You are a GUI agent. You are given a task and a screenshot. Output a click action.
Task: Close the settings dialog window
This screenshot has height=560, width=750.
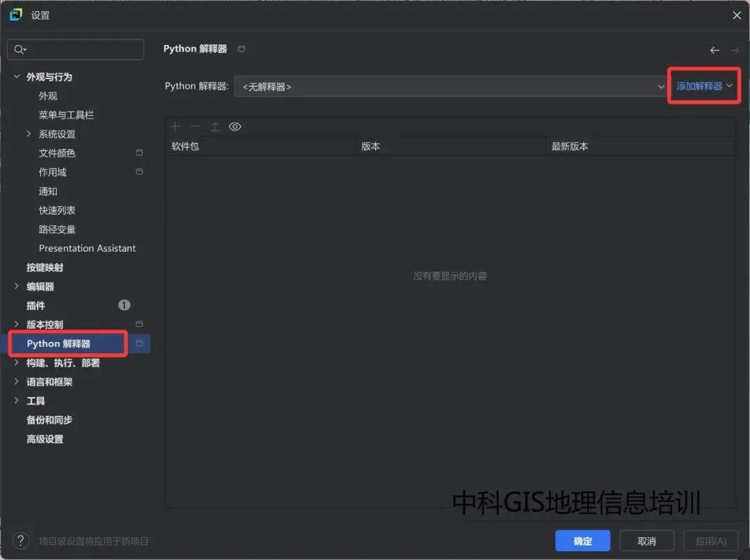pyautogui.click(x=737, y=15)
